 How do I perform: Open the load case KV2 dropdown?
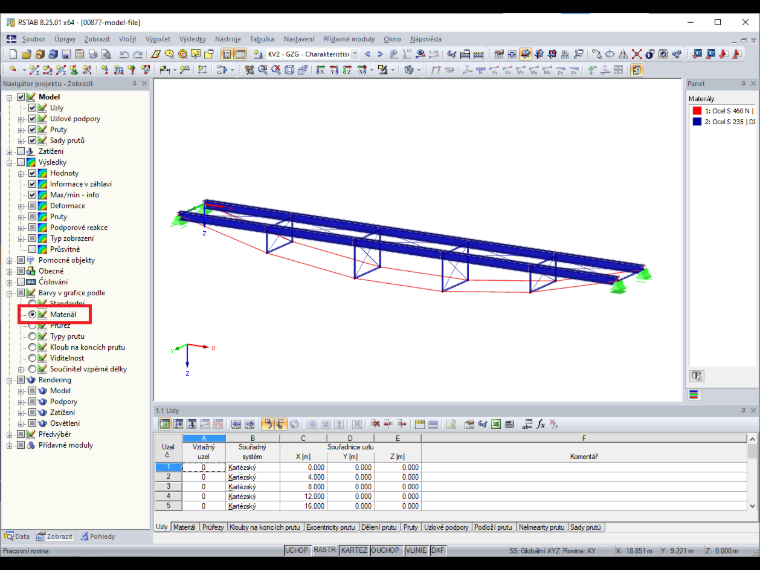pos(355,54)
